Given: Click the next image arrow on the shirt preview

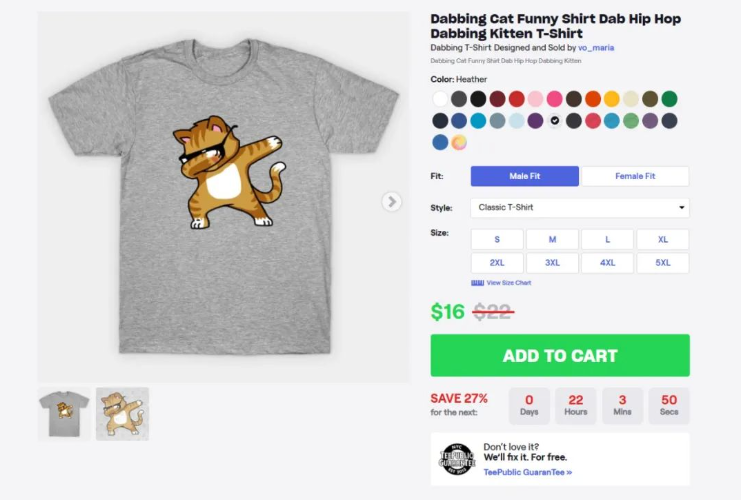Looking at the screenshot, I should click(391, 202).
